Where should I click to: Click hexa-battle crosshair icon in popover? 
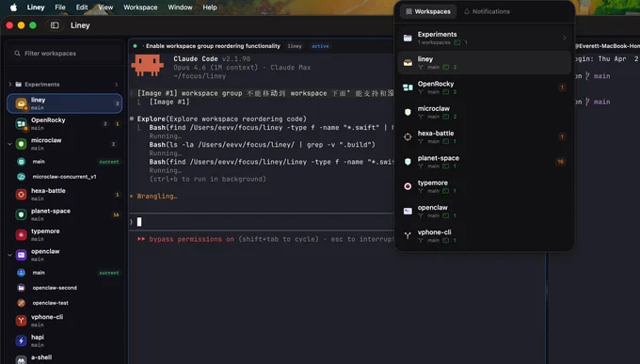tap(408, 136)
